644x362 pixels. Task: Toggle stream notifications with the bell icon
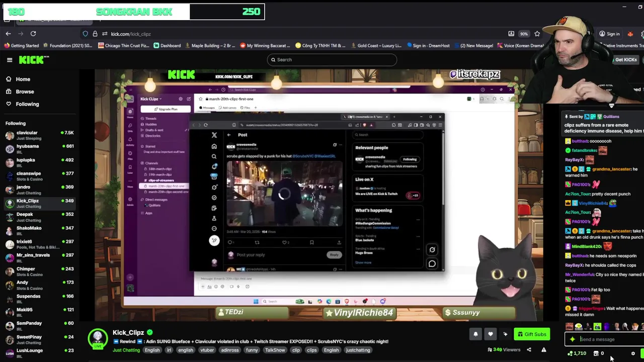pos(475,334)
